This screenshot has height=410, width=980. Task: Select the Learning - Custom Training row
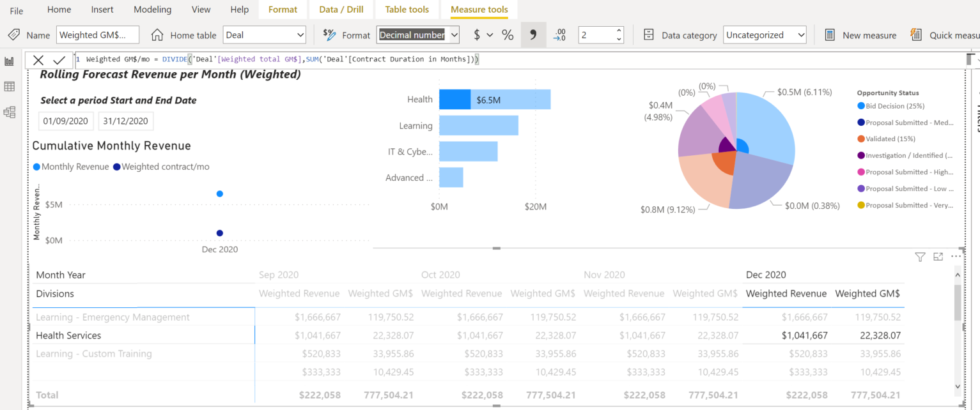click(94, 354)
